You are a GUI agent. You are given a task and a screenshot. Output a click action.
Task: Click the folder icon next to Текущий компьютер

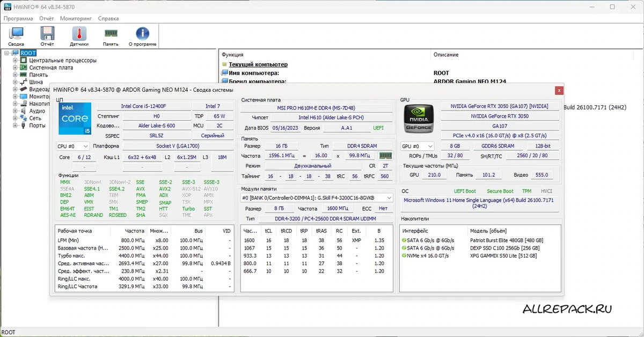224,64
